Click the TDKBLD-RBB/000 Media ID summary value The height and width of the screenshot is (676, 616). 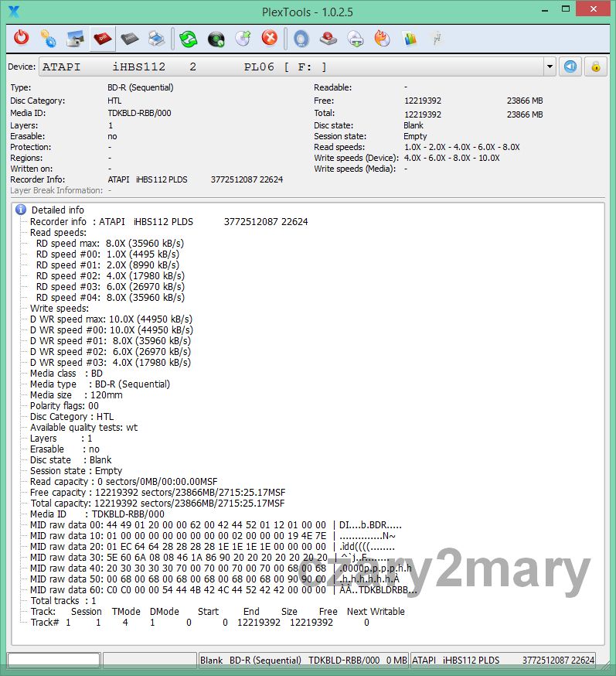click(139, 113)
